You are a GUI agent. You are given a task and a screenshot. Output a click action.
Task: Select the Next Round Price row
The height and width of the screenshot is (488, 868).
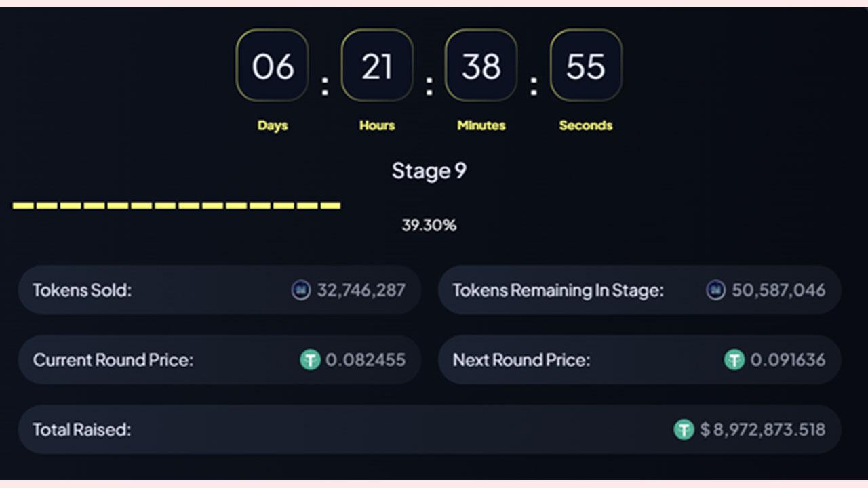[639, 360]
